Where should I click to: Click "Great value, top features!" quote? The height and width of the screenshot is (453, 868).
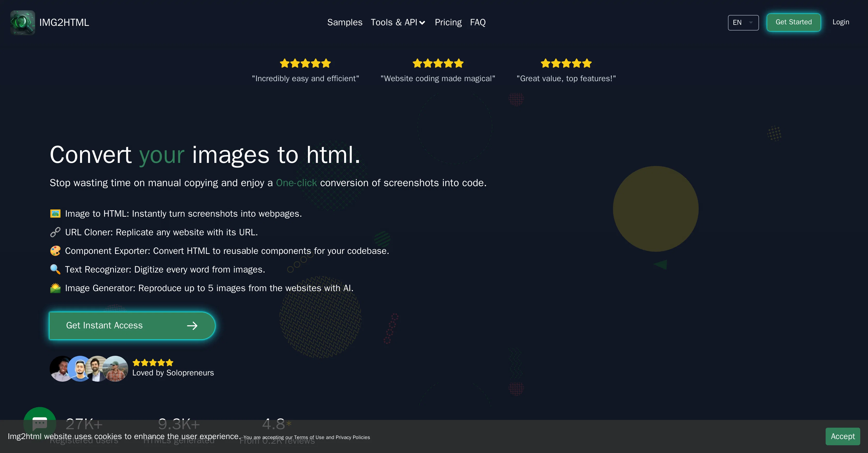pyautogui.click(x=566, y=79)
